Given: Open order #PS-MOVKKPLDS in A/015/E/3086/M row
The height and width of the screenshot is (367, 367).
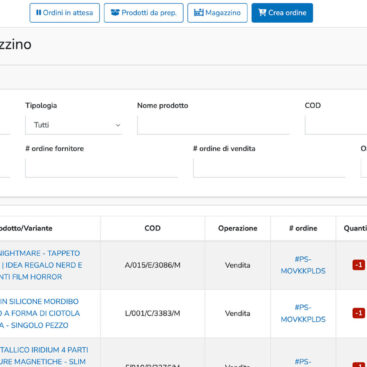Looking at the screenshot, I should click(303, 265).
